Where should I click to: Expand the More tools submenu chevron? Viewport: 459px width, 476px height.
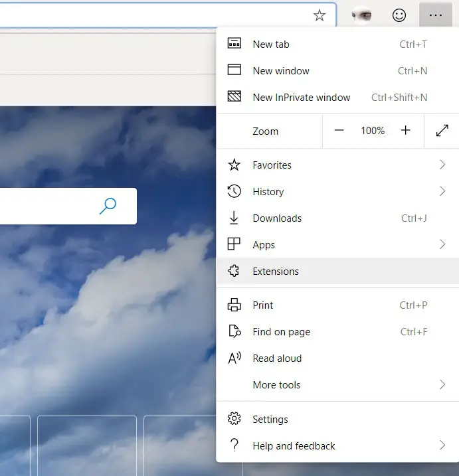point(442,384)
